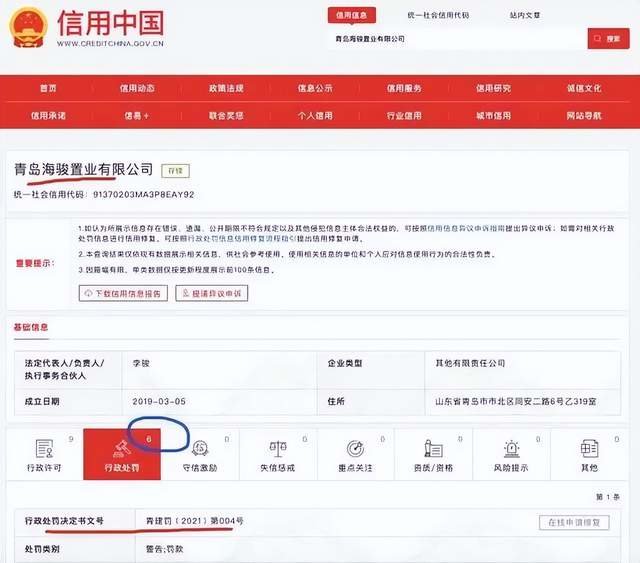Click the credit code 91370203MA3P8EAY92
The height and width of the screenshot is (563, 640).
[x=144, y=195]
